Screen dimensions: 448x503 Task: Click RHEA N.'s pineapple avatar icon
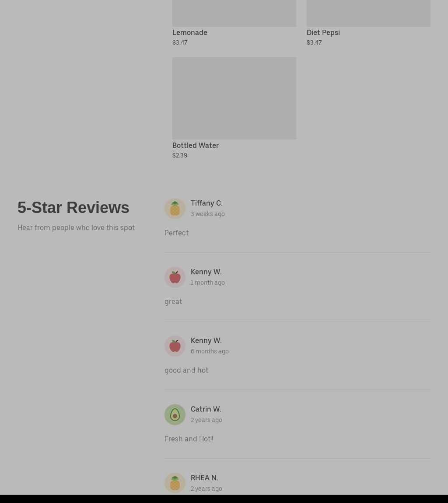tap(175, 483)
